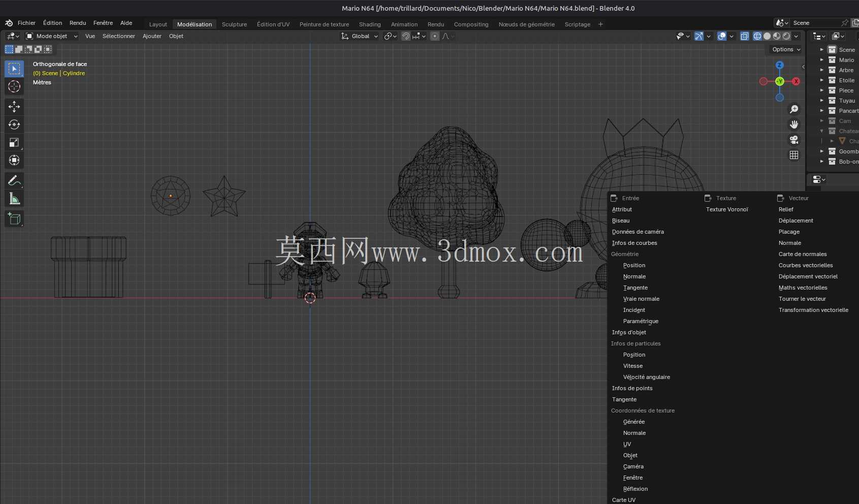This screenshot has width=859, height=504.
Task: Switch to the Sculpture workspace tab
Action: coord(234,24)
